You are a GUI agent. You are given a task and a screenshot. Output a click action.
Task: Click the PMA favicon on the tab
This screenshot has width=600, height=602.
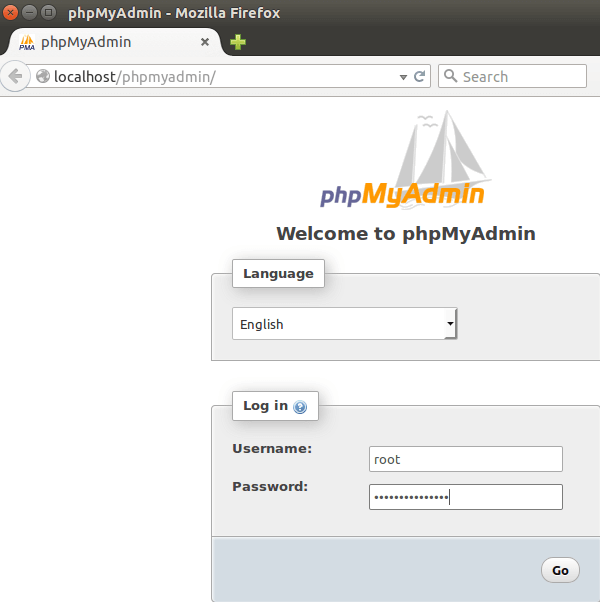click(27, 42)
